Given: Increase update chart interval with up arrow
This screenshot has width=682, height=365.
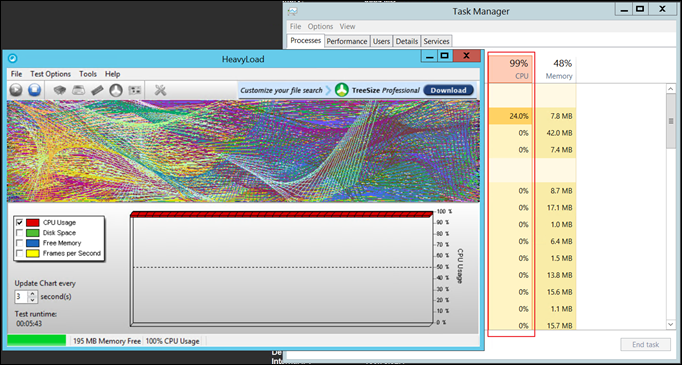Looking at the screenshot, I should tap(33, 294).
